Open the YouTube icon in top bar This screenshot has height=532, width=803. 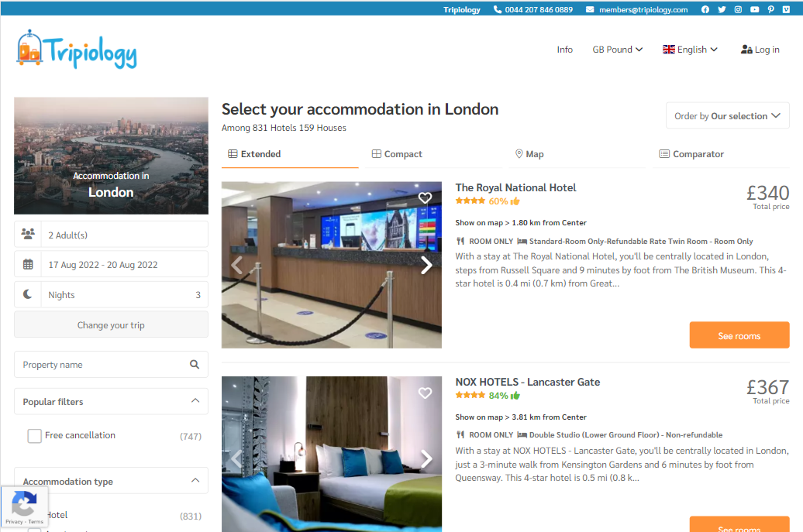pyautogui.click(x=754, y=9)
